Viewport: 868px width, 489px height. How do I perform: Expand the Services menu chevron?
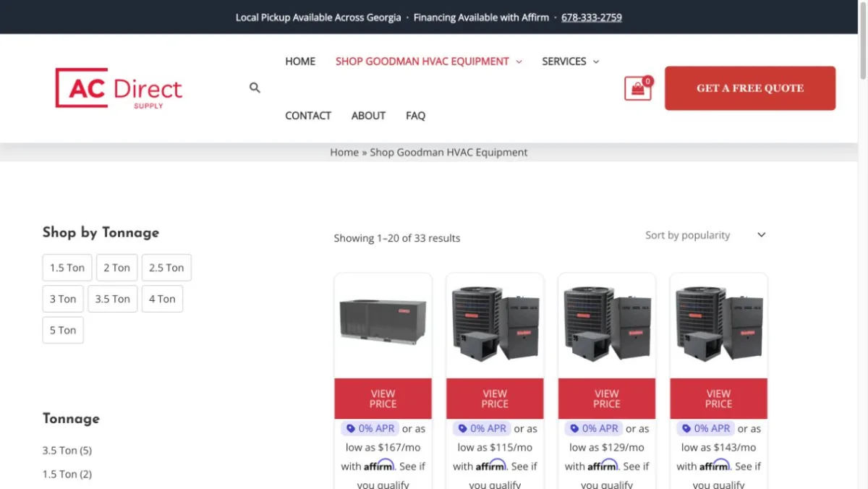coord(596,62)
